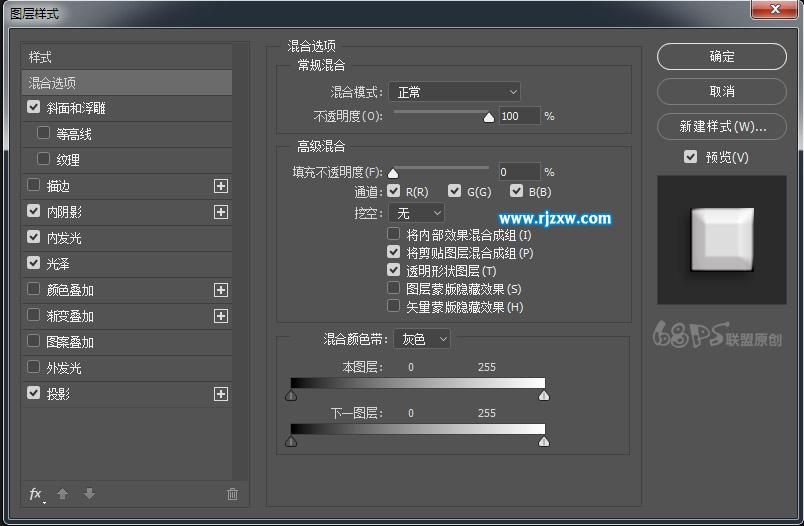Click 下一图层 white point slider handle
The height and width of the screenshot is (526, 804).
(x=544, y=441)
